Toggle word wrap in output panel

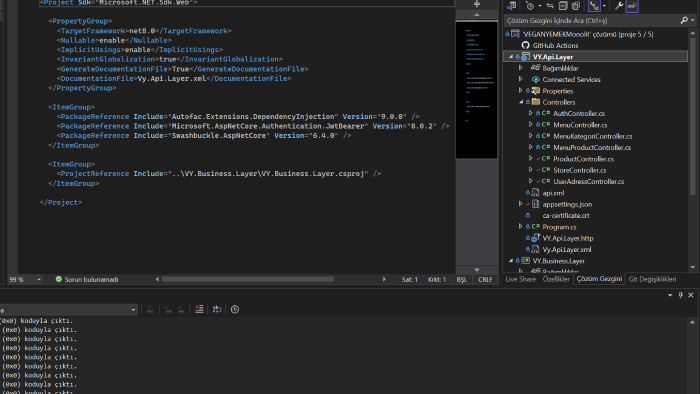click(217, 309)
